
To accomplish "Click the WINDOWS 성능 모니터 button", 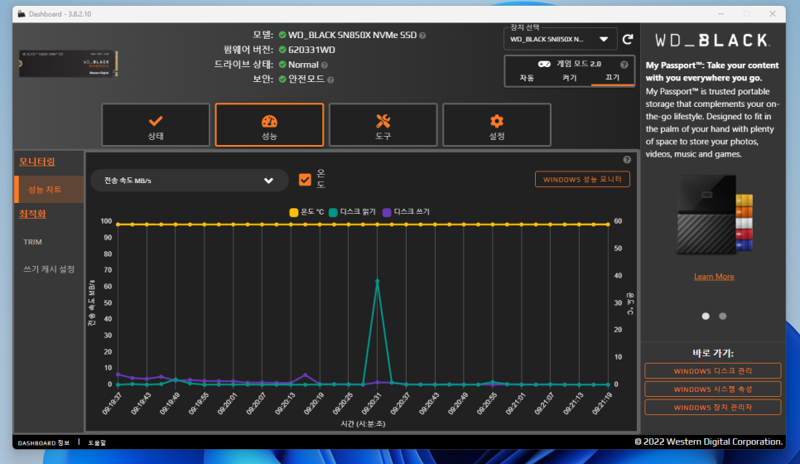I will [x=582, y=179].
